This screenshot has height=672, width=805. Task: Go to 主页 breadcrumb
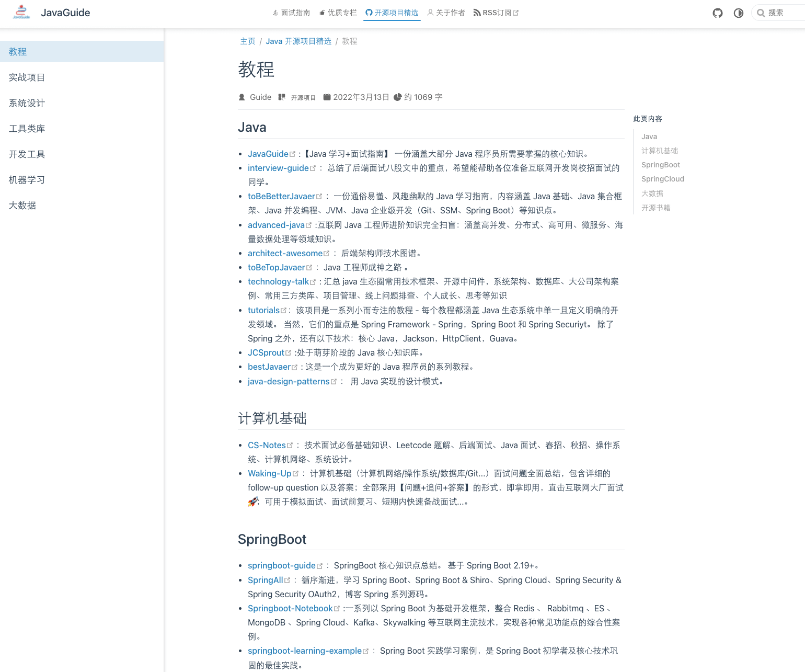(x=248, y=41)
